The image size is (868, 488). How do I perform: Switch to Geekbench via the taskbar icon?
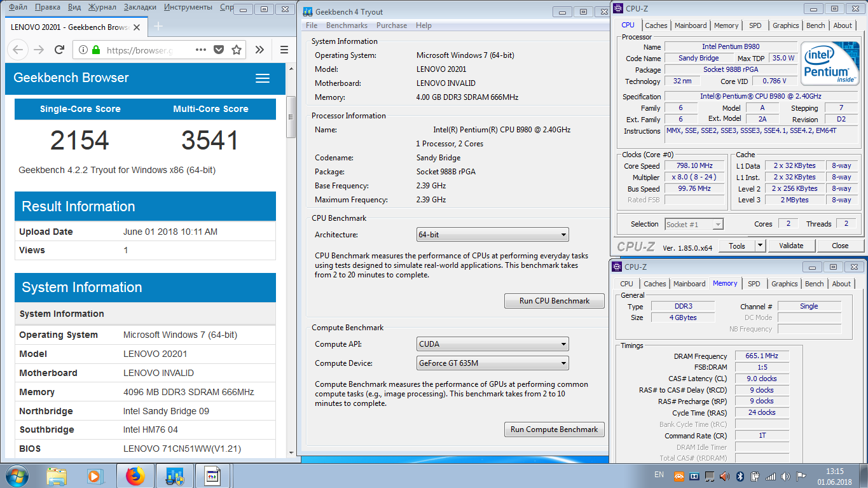174,475
